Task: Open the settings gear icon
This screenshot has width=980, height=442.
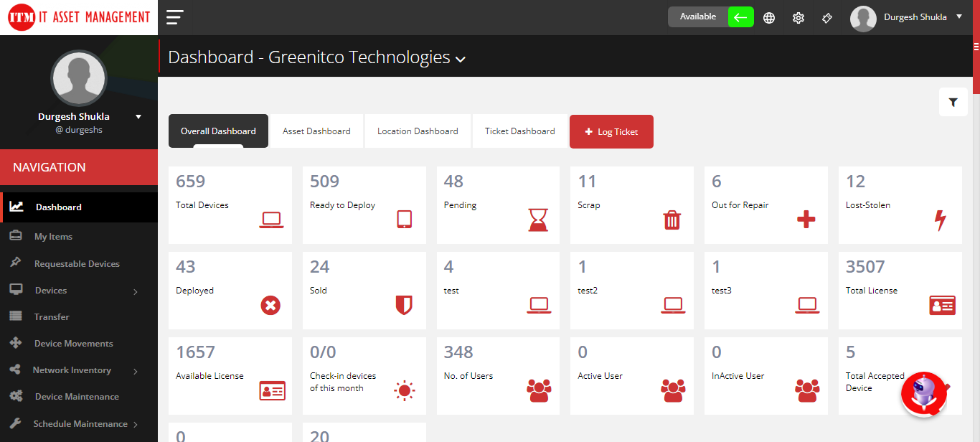Action: coord(798,18)
